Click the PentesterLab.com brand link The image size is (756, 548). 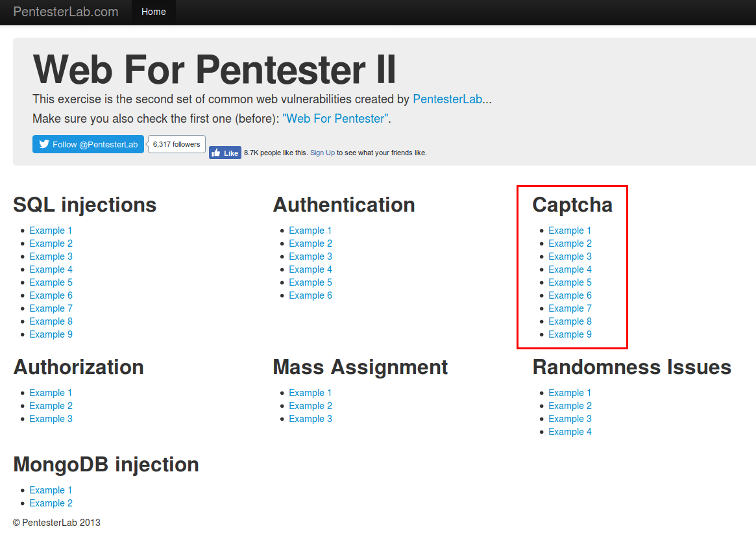66,12
